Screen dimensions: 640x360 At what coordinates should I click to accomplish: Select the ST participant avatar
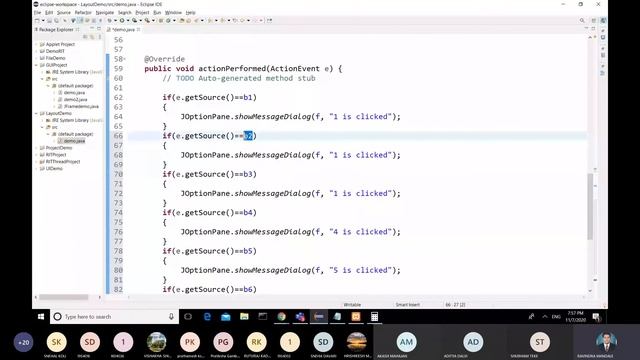pos(540,342)
